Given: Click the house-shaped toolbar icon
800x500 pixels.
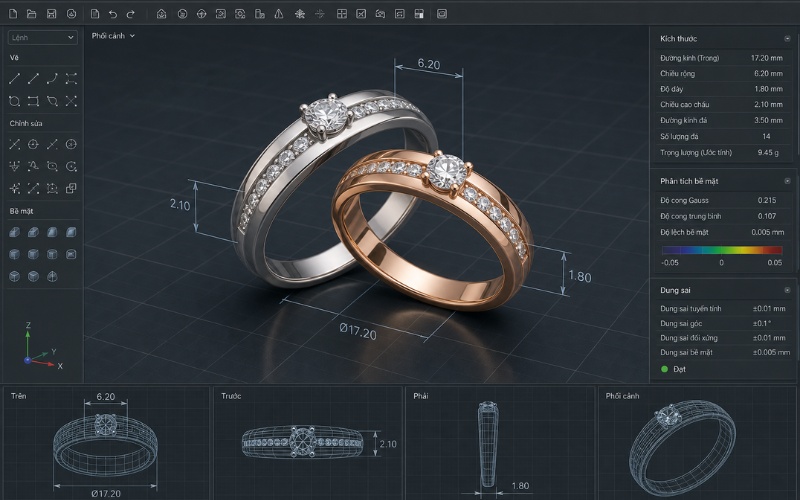Looking at the screenshot, I should (x=161, y=14).
